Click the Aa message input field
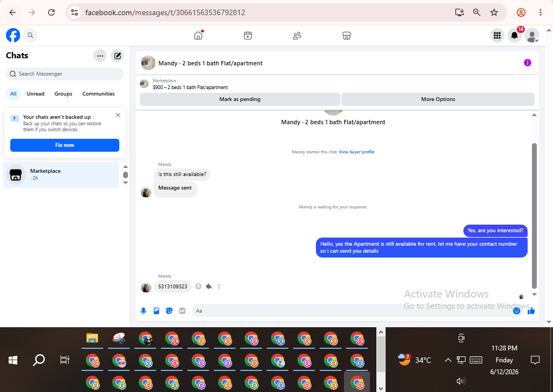553x392 pixels. click(x=351, y=310)
